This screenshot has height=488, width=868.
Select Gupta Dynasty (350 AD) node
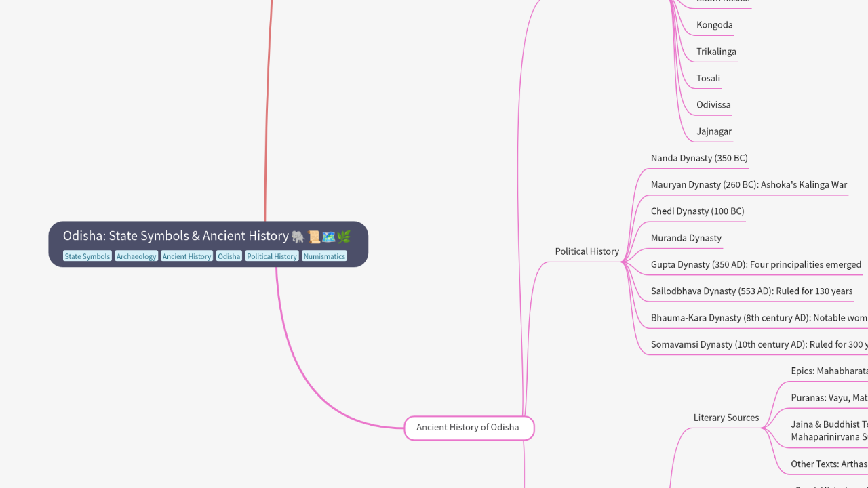click(x=756, y=264)
